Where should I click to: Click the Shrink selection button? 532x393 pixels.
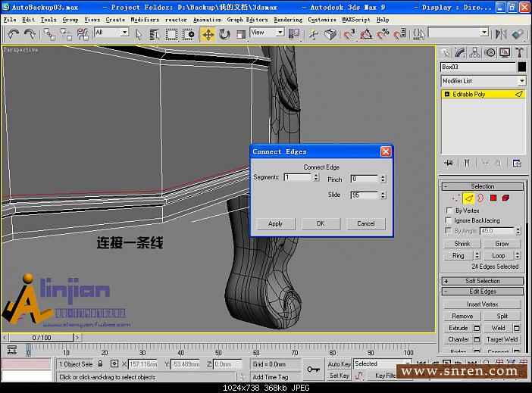tap(462, 244)
